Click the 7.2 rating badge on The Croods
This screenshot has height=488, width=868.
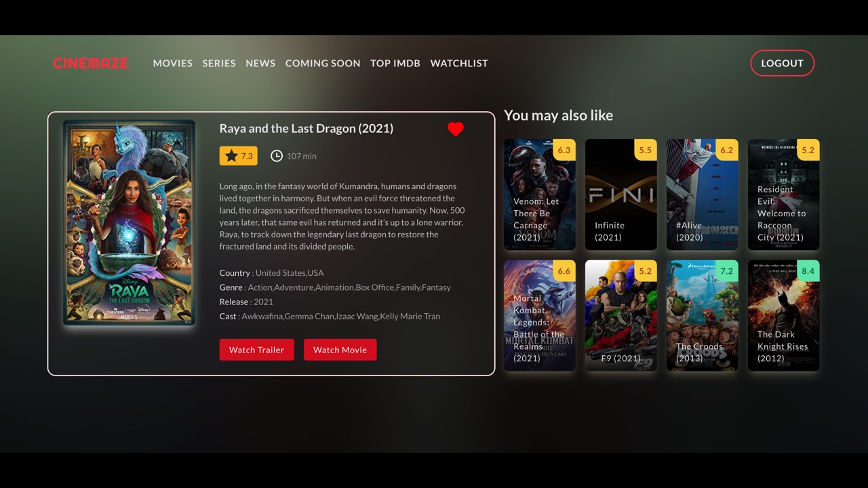[x=727, y=271]
